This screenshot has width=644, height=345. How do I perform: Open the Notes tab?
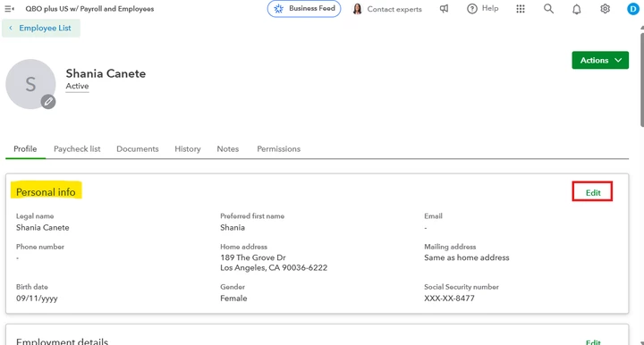tap(228, 149)
